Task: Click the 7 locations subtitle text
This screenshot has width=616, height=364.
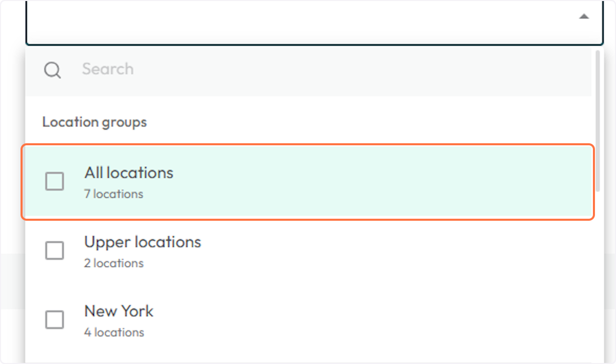Action: click(113, 194)
